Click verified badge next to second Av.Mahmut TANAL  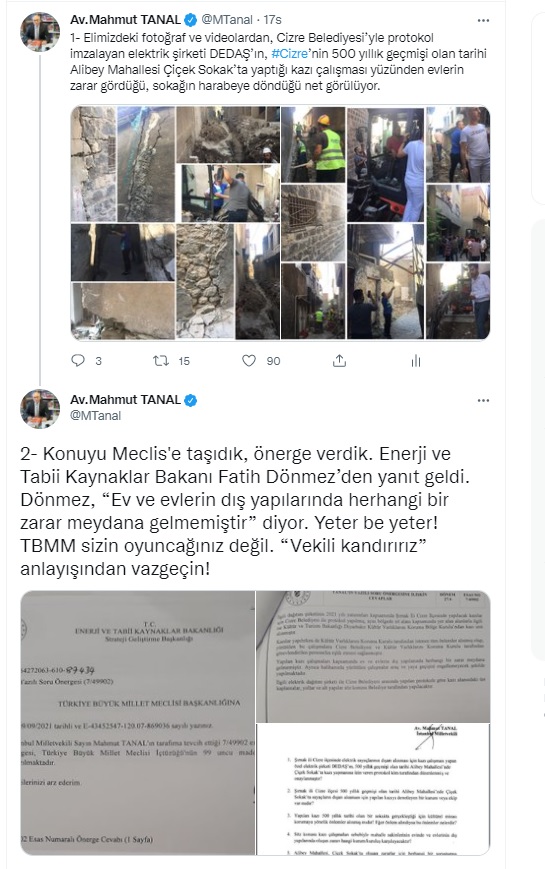(x=191, y=400)
